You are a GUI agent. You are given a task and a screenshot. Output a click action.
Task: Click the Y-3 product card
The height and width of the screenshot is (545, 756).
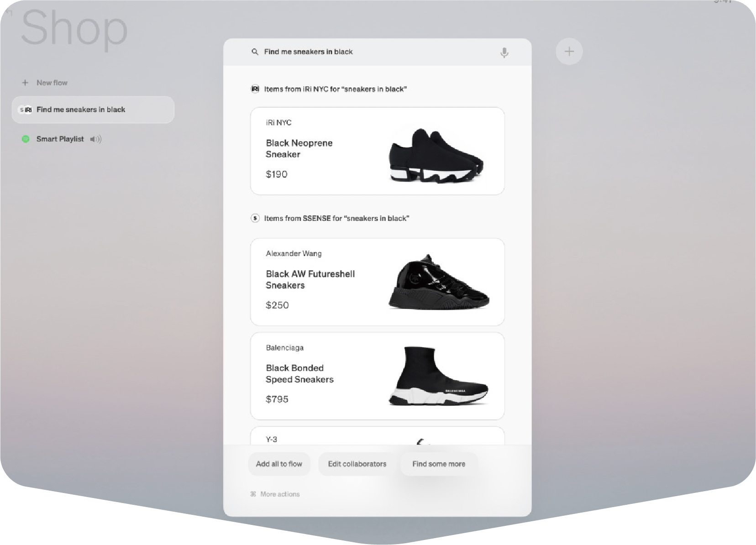(x=377, y=435)
